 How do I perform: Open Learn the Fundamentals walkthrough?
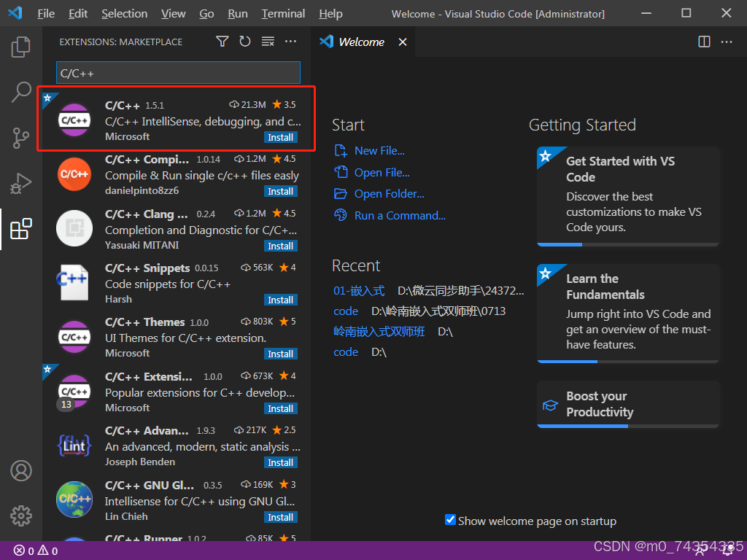[628, 313]
